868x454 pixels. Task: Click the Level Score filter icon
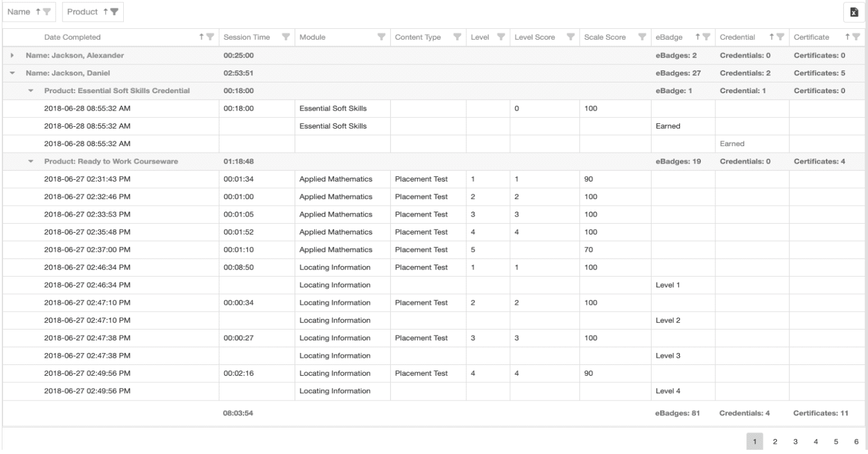click(570, 38)
